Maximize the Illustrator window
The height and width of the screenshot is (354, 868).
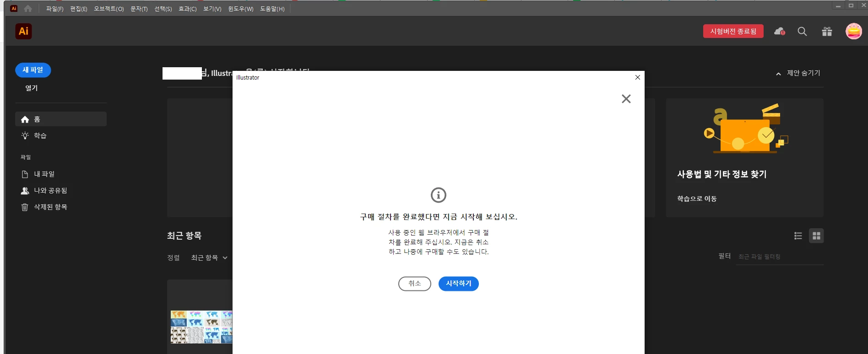pos(851,5)
